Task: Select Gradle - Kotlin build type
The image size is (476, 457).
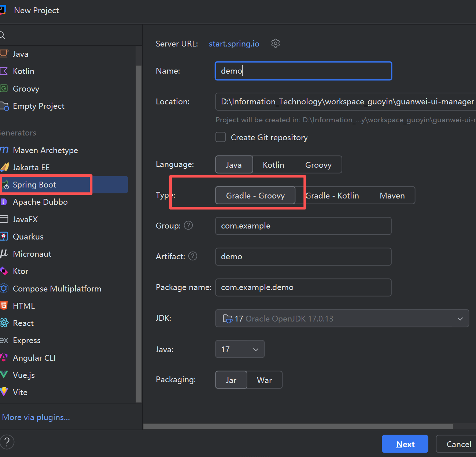Action: 332,196
